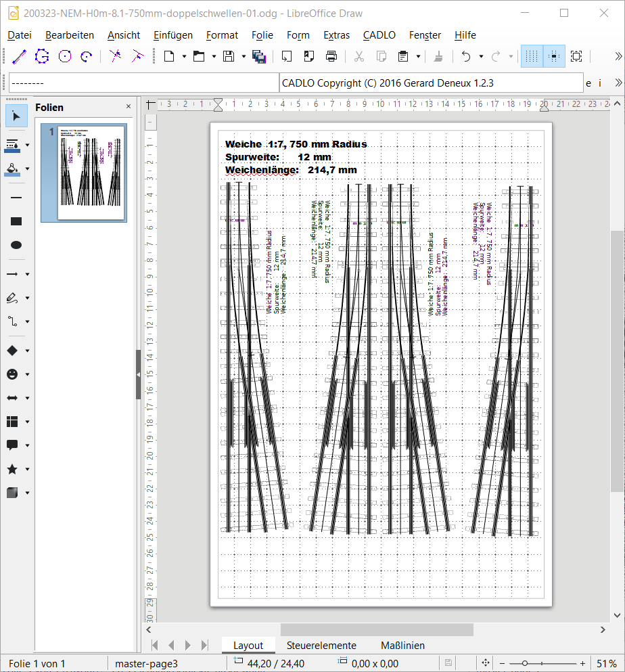Close the Folien panel
This screenshot has height=672, width=625.
click(129, 107)
